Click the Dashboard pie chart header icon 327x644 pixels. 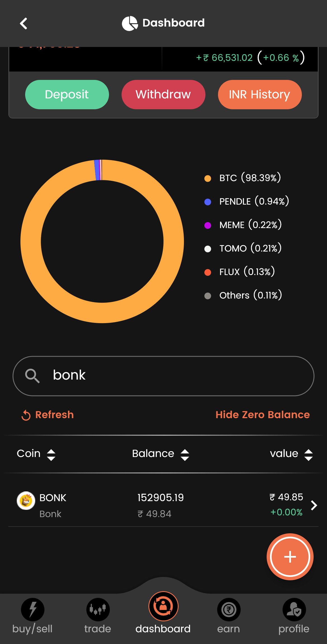130,23
